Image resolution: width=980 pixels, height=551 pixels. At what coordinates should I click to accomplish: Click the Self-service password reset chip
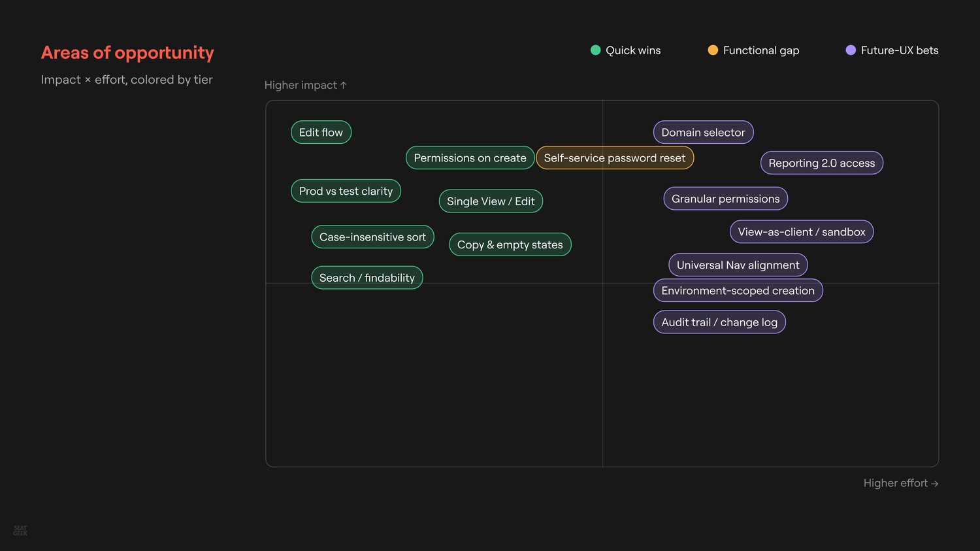(615, 158)
